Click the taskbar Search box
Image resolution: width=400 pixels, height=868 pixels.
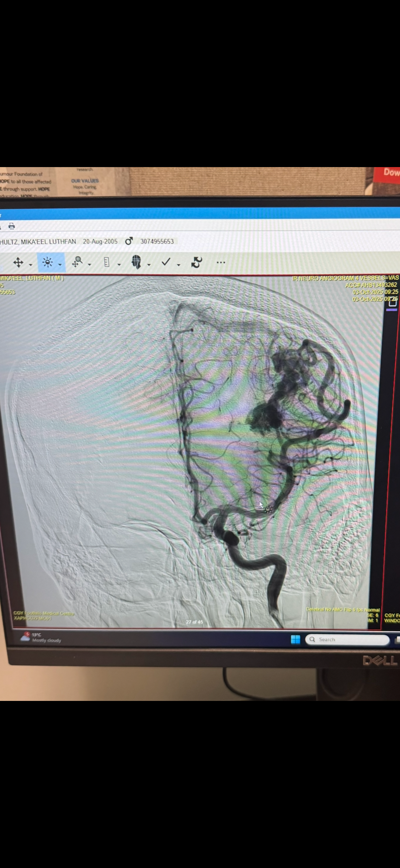(348, 639)
